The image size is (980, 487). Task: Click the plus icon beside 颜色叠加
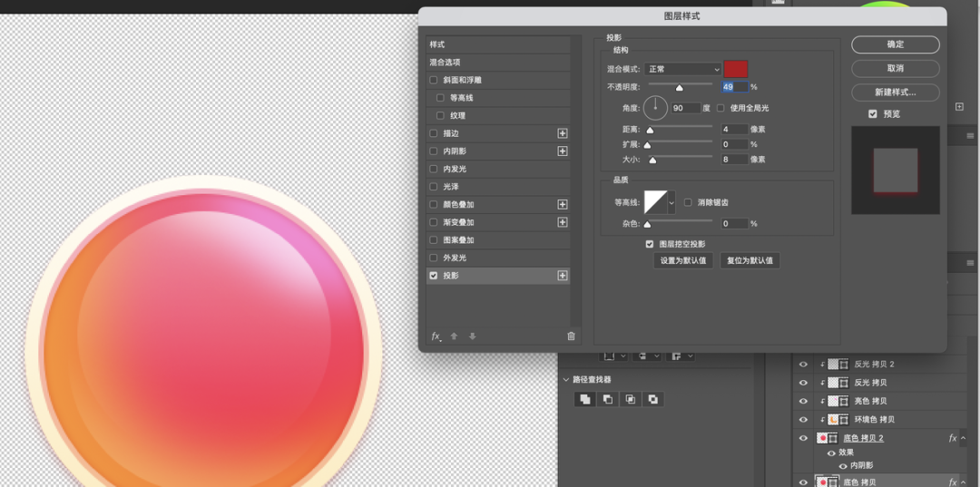(x=563, y=204)
